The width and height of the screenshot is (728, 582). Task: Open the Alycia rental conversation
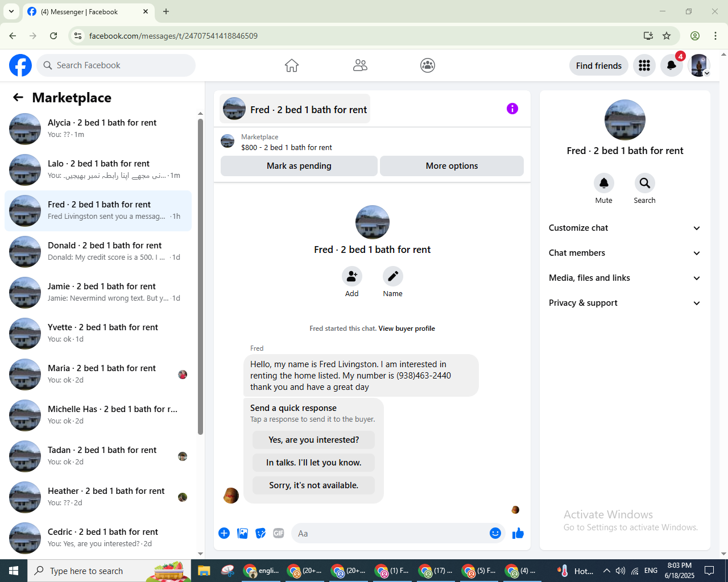pos(98,129)
